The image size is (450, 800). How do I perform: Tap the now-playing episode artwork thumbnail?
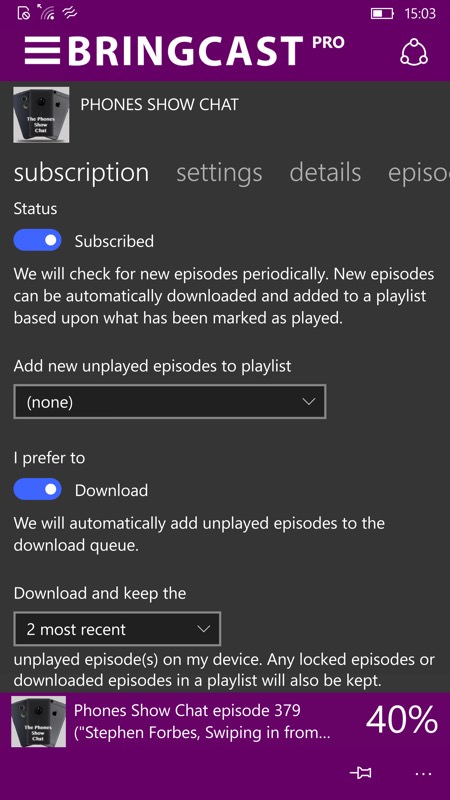pos(38,721)
